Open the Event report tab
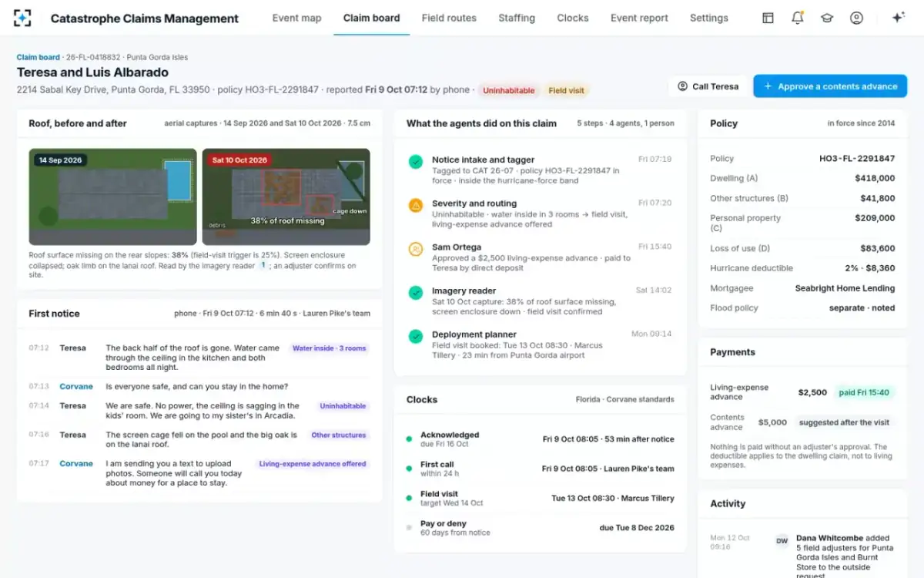 point(639,18)
